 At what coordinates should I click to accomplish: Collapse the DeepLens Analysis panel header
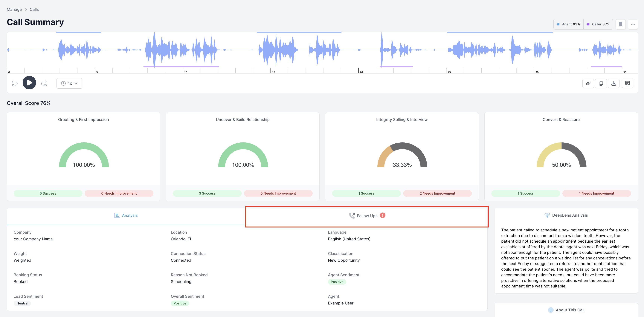point(566,215)
